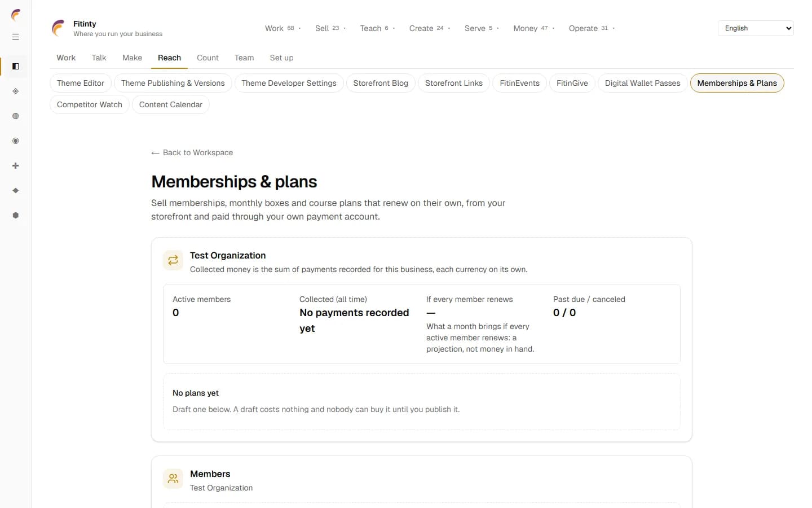The height and width of the screenshot is (508, 812).
Task: Open Competitor Watch
Action: (90, 104)
